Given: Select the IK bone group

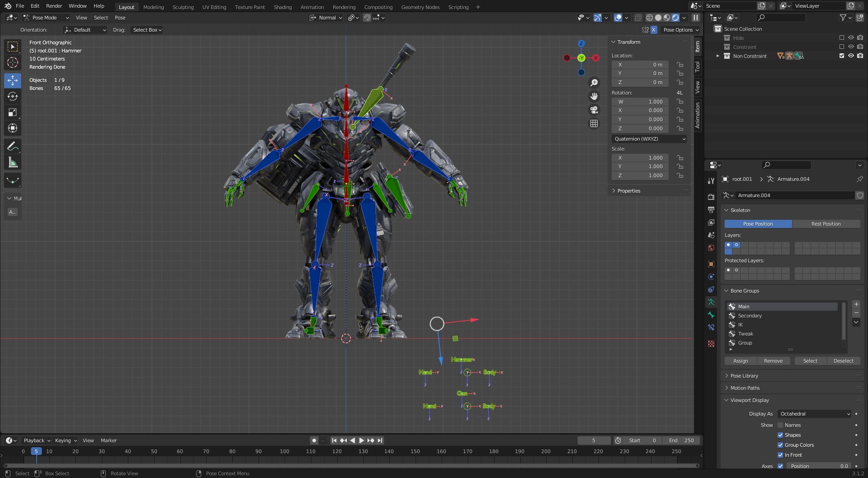Looking at the screenshot, I should click(782, 325).
